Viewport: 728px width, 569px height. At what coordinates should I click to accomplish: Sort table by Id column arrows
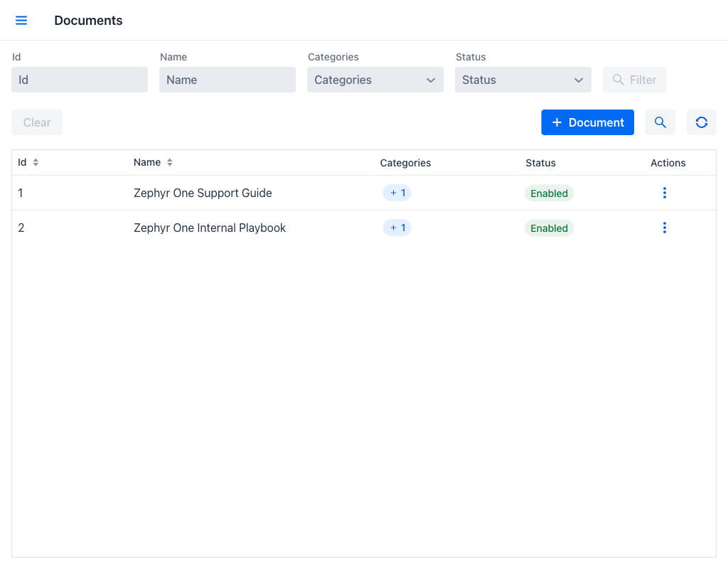tap(36, 162)
